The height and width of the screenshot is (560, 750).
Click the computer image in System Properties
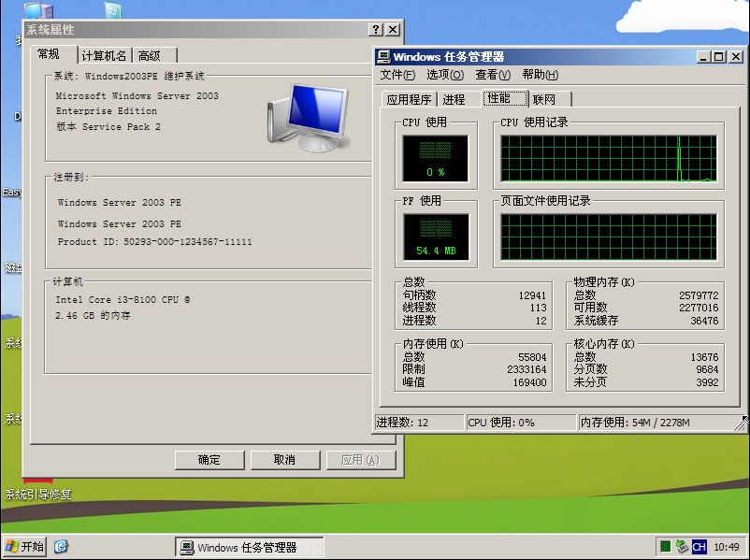coord(309,117)
